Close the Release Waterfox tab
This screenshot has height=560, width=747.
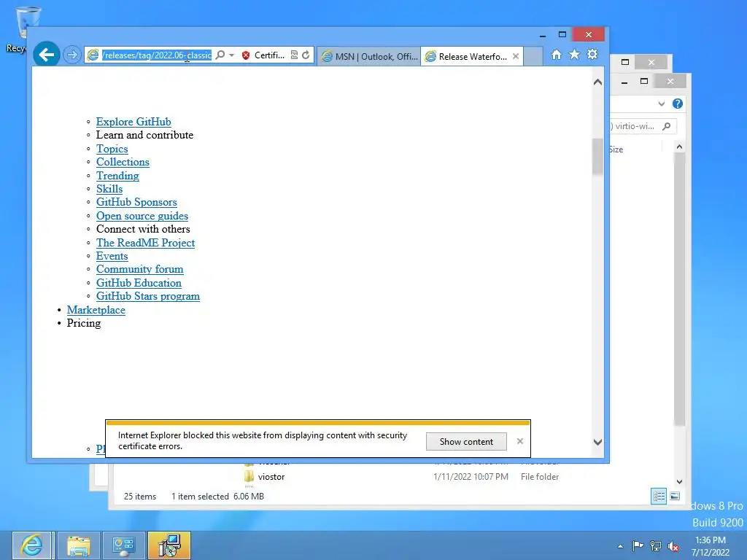(x=516, y=56)
